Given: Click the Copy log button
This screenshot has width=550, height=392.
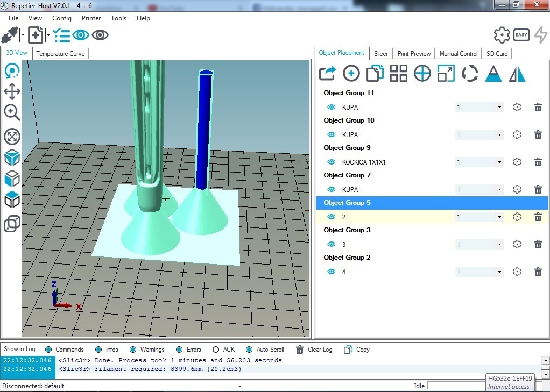Looking at the screenshot, I should [357, 350].
